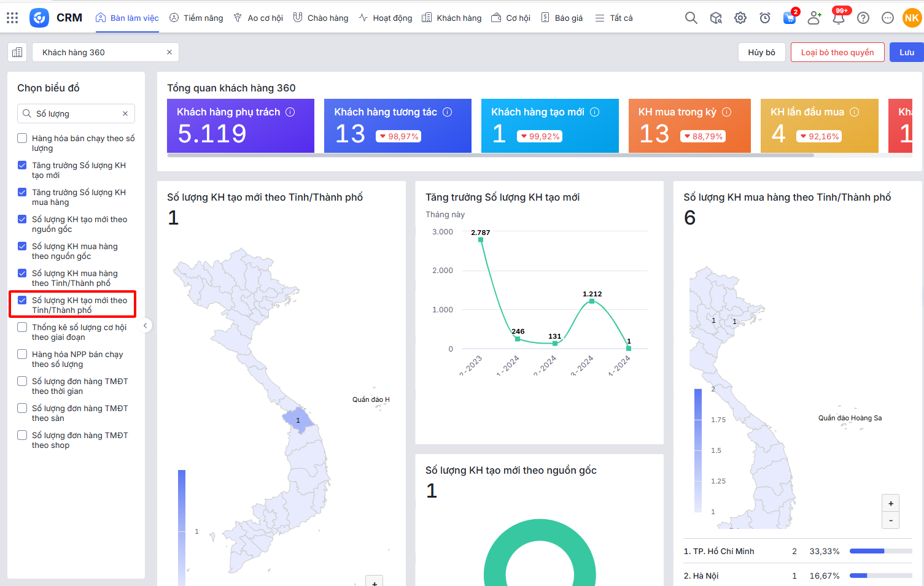
Task: Click the help question mark icon
Action: [863, 18]
